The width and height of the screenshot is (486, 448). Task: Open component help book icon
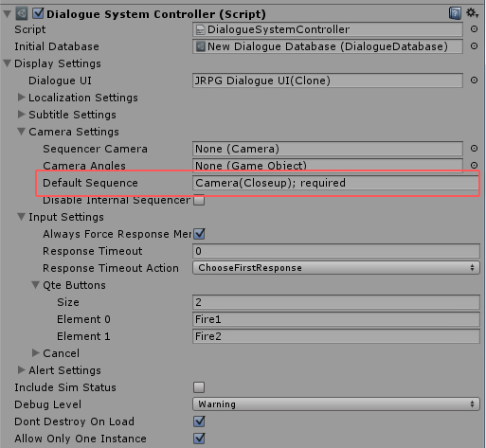pyautogui.click(x=455, y=13)
